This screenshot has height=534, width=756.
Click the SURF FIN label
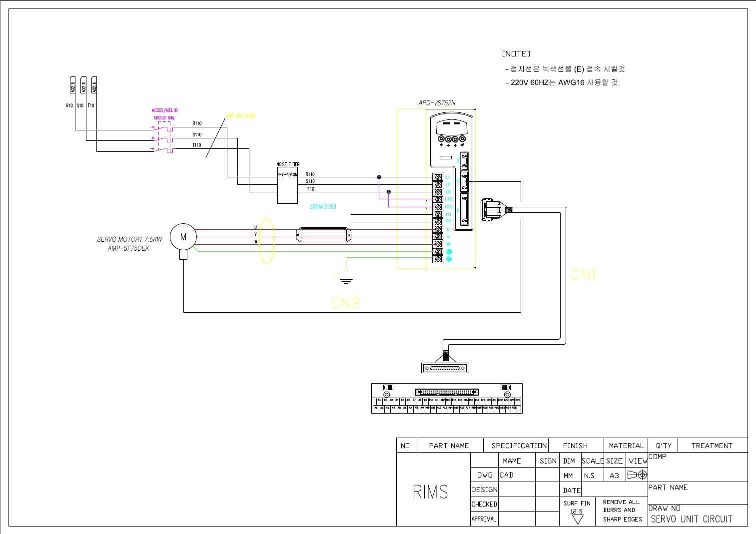(577, 503)
